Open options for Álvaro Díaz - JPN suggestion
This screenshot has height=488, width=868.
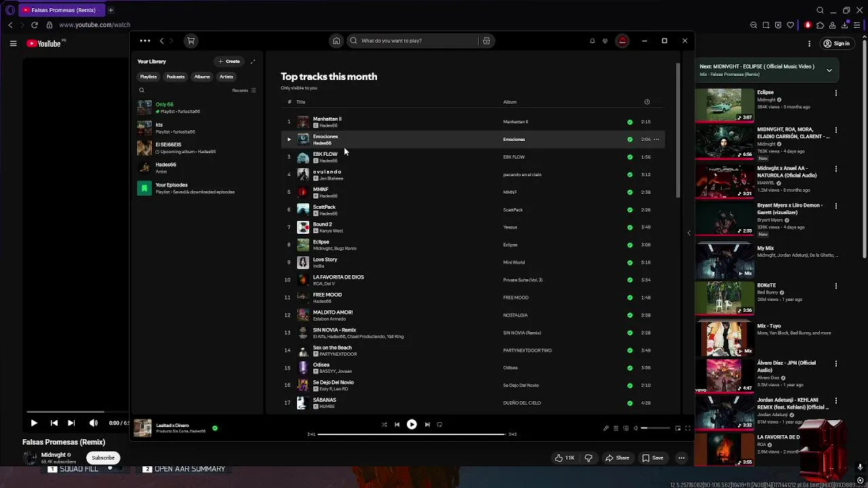(835, 364)
